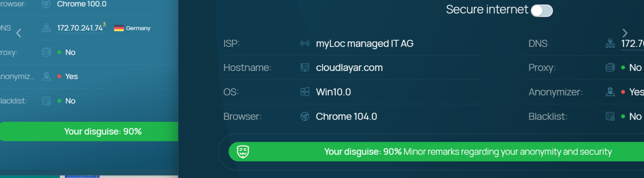Click the Blacklist icon in right panel
This screenshot has height=178, width=644.
[610, 116]
